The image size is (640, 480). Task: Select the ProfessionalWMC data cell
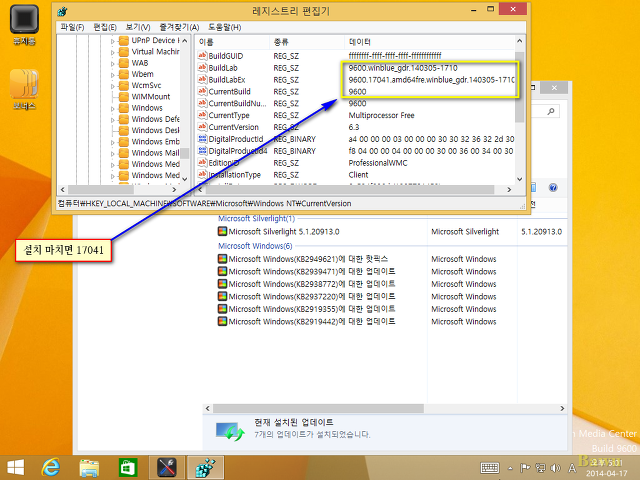pyautogui.click(x=378, y=163)
